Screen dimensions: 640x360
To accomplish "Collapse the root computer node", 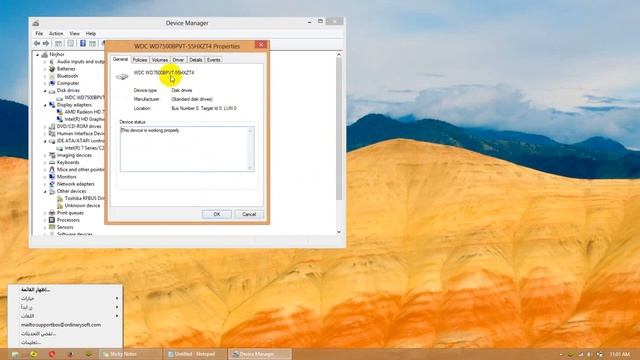I will [x=37, y=54].
